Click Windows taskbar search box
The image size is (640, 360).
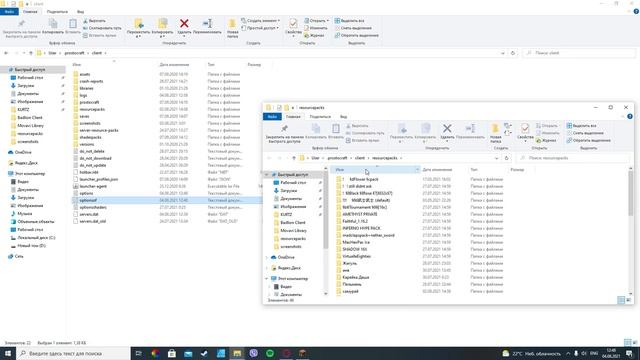(73, 353)
